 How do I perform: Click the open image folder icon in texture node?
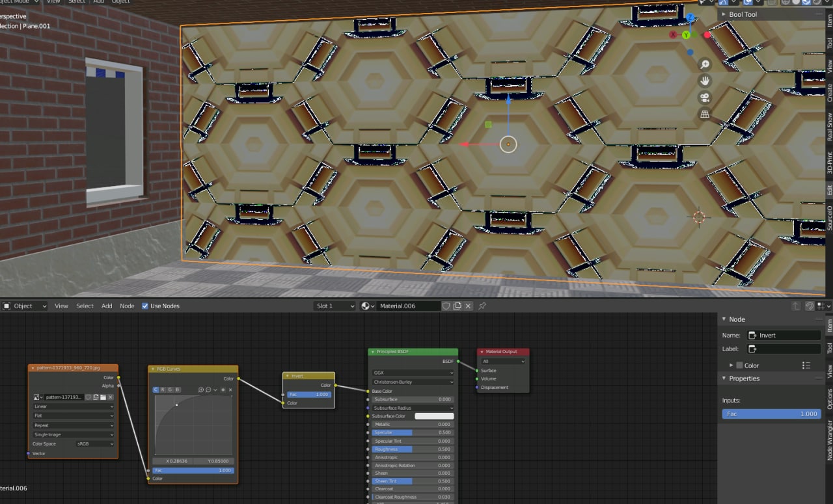coord(103,397)
